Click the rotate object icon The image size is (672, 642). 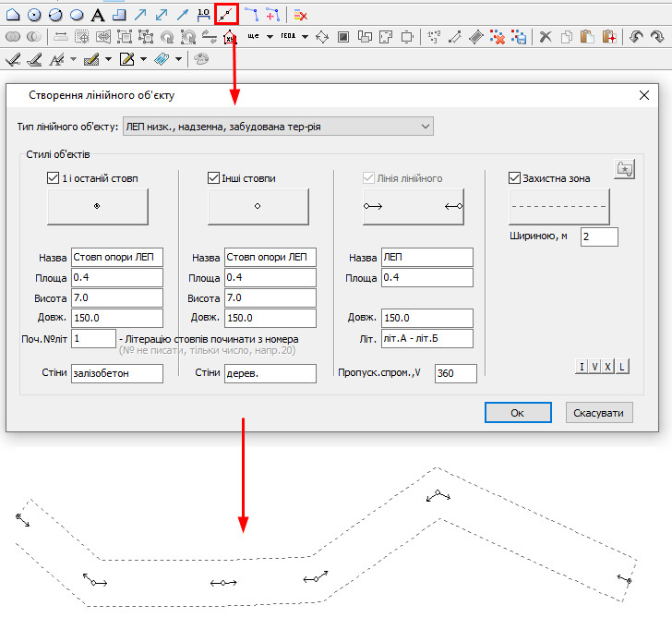[167, 37]
